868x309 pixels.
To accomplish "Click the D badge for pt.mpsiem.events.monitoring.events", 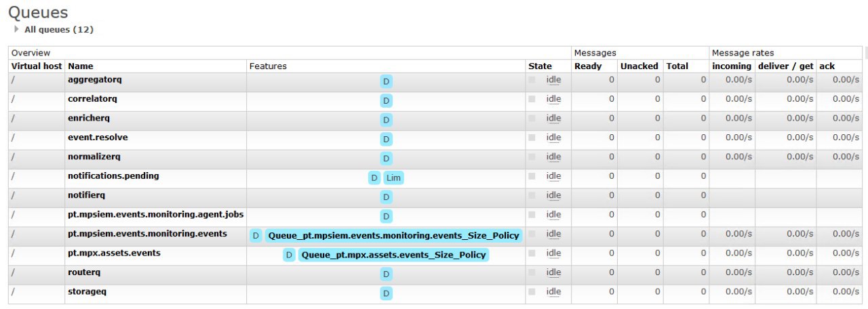I will [256, 236].
